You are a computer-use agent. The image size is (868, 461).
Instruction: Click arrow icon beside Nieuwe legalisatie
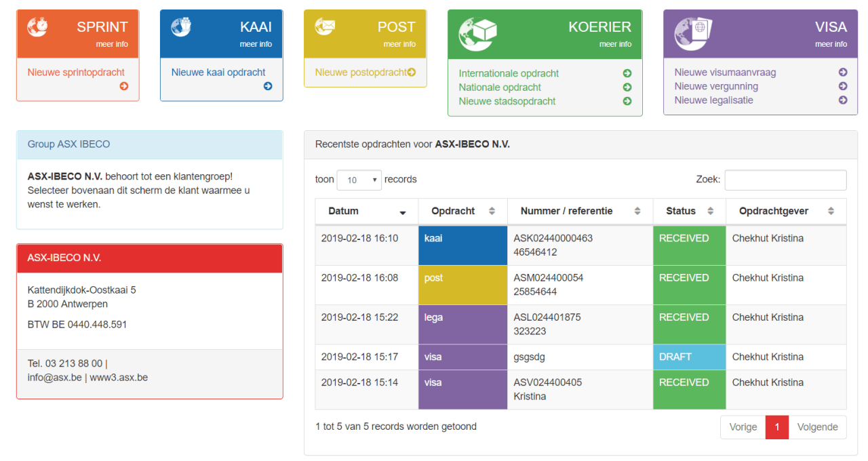pyautogui.click(x=843, y=100)
